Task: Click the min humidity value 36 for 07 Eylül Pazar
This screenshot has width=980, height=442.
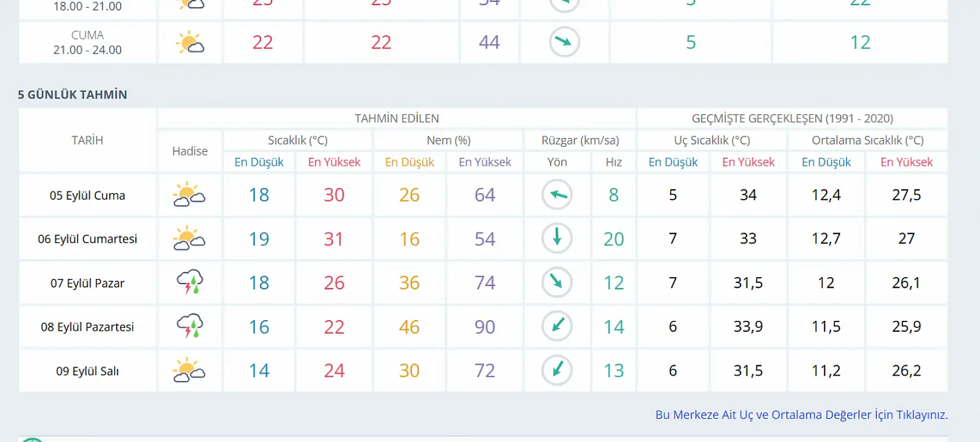Action: coord(410,282)
